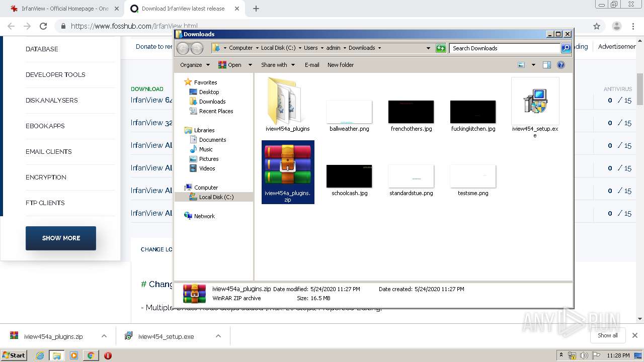Click SHOW MORE button on fosshub

(x=61, y=238)
